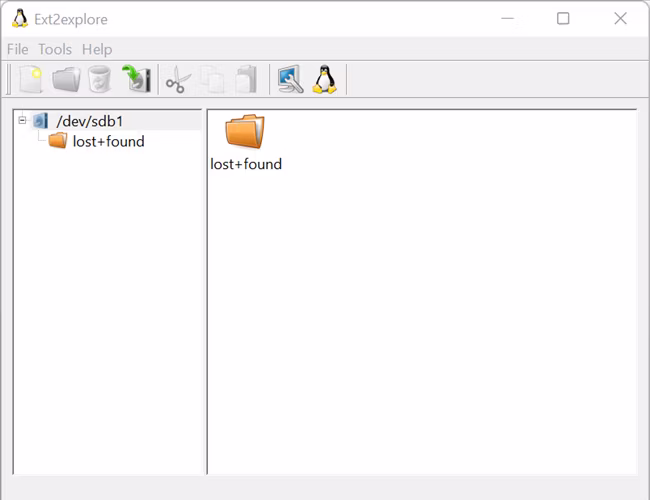Click the new file toolbar icon

coord(31,79)
